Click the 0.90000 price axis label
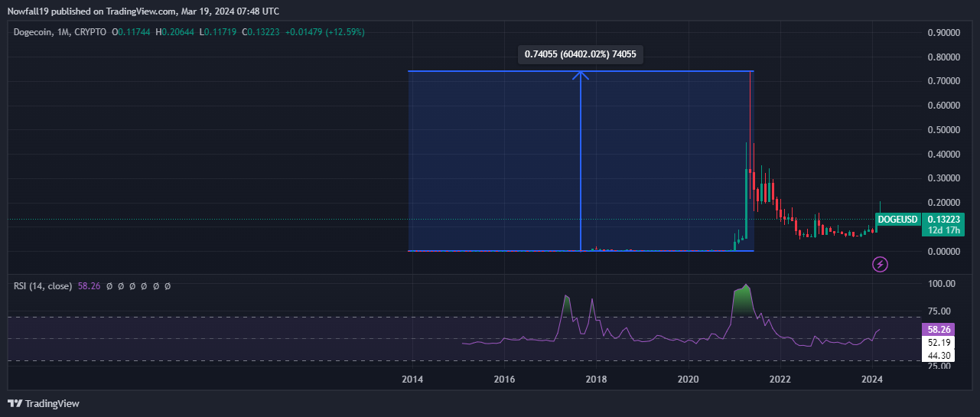The height and width of the screenshot is (417, 980). pos(943,33)
